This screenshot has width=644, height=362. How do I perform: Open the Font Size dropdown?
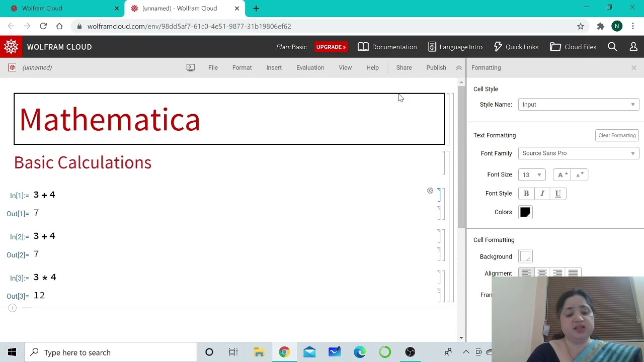click(532, 175)
